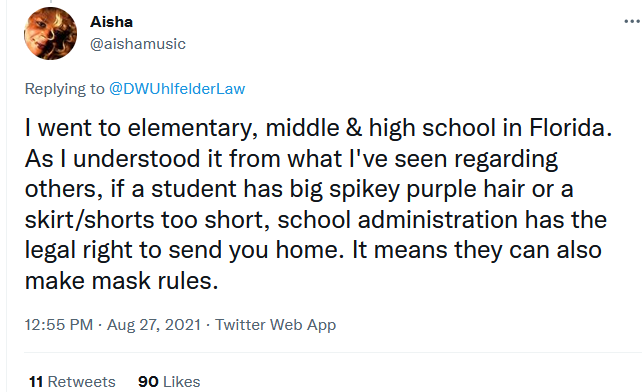Click 'spikey purple hair' in the tweet
The width and height of the screenshot is (643, 392).
point(426,189)
